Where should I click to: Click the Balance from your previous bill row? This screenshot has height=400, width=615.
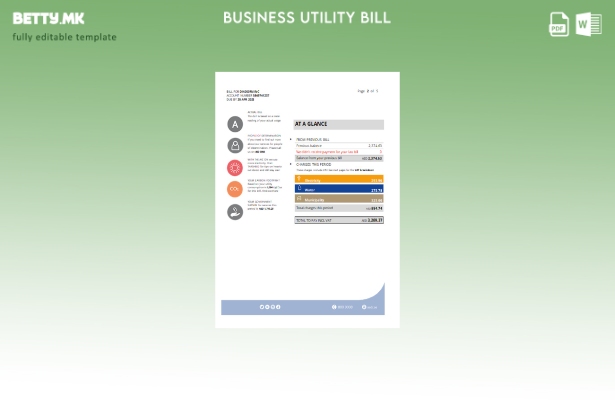[339, 158]
